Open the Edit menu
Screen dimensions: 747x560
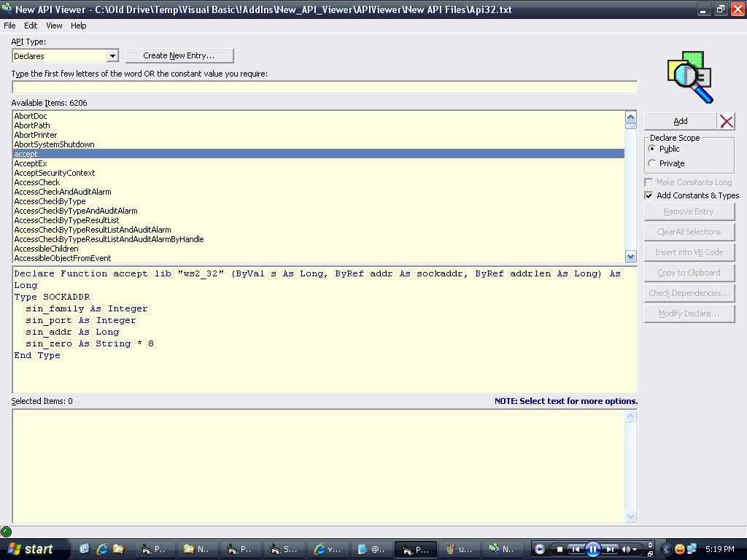(x=31, y=26)
